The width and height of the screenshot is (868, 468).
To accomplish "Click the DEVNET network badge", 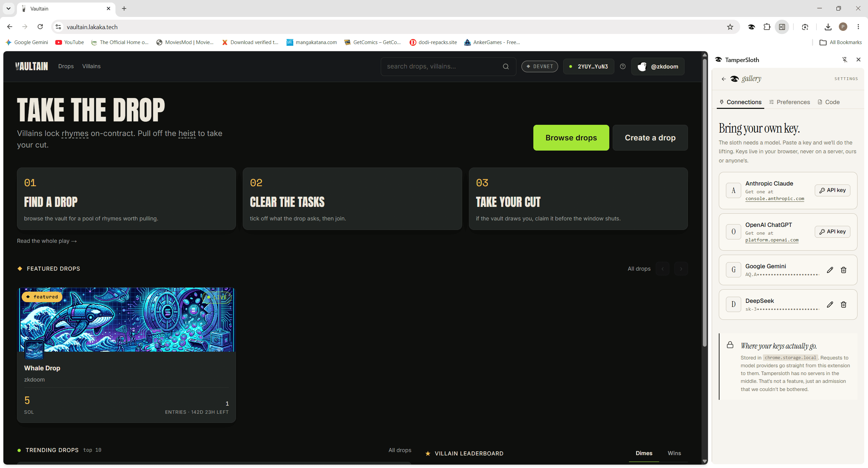I will (539, 66).
